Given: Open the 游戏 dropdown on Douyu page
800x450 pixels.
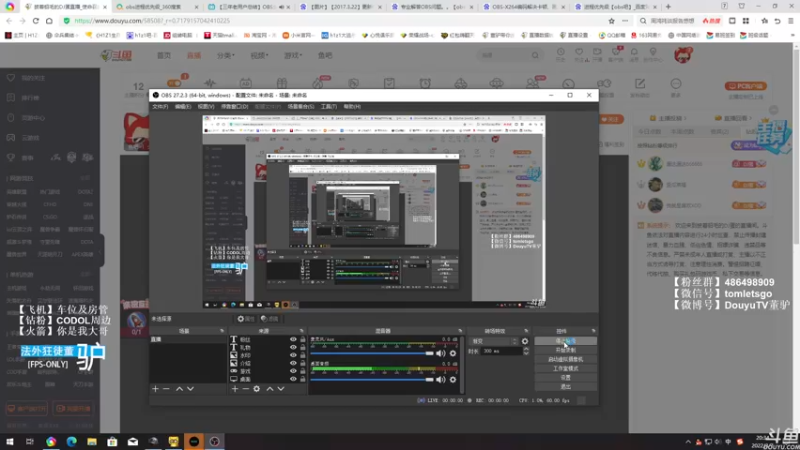Looking at the screenshot, I should [x=293, y=55].
